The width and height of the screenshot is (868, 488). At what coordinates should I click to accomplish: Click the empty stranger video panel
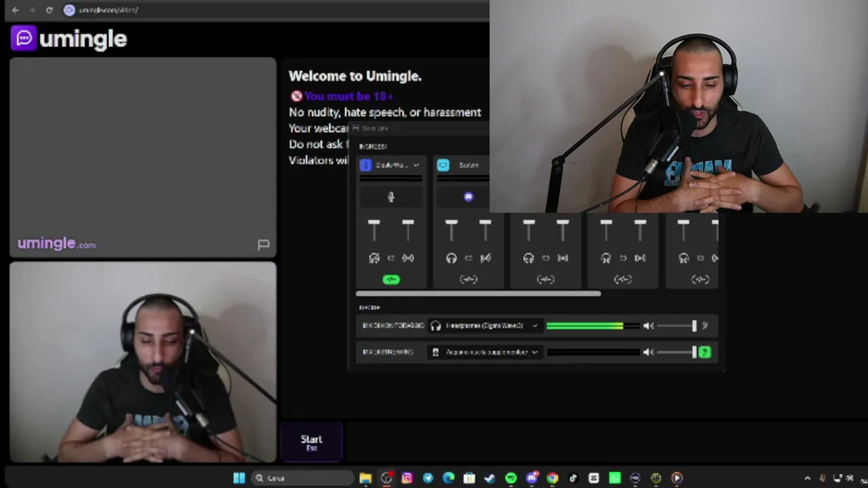point(143,157)
